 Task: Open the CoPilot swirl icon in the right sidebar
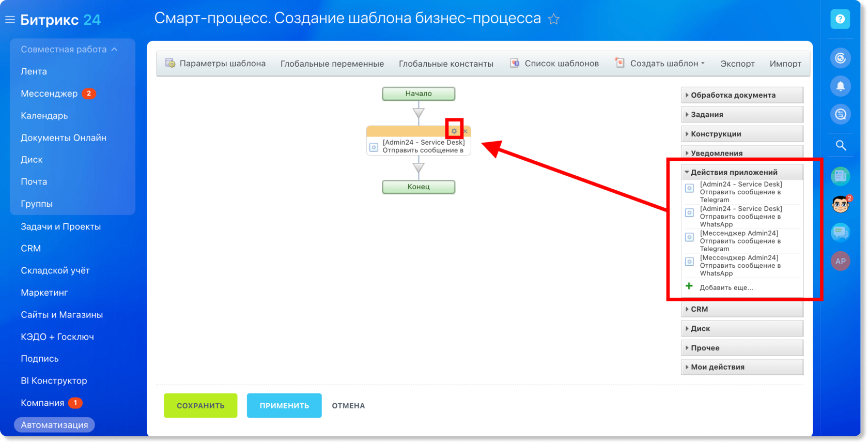click(841, 58)
